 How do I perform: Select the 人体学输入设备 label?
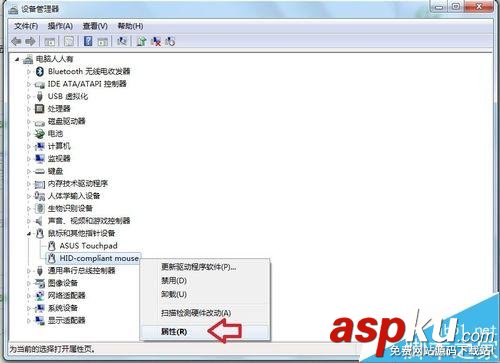coord(74,196)
